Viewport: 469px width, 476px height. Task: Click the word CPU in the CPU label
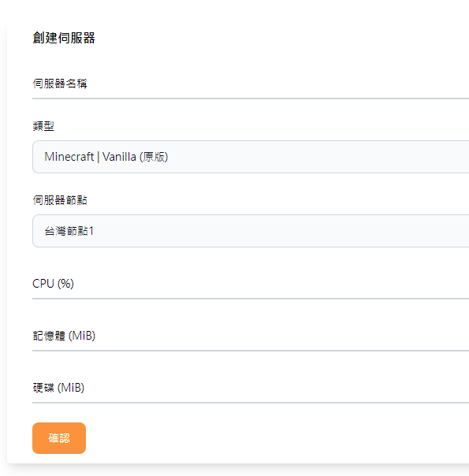[x=43, y=284]
